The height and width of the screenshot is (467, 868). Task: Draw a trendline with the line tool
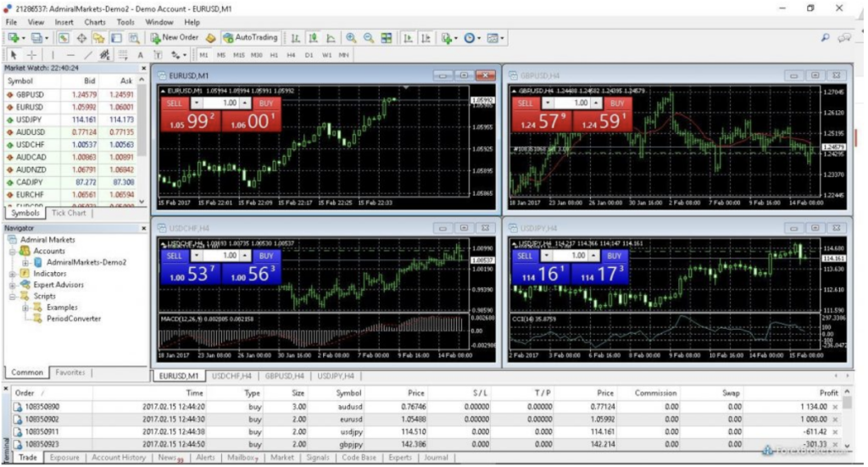click(x=89, y=55)
